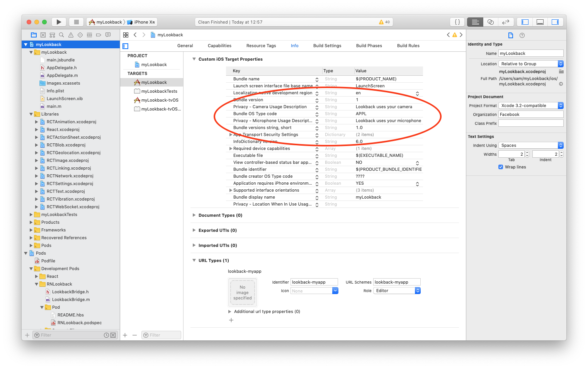This screenshot has width=588, height=369.
Task: Open the Build Rules tab
Action: pos(408,46)
